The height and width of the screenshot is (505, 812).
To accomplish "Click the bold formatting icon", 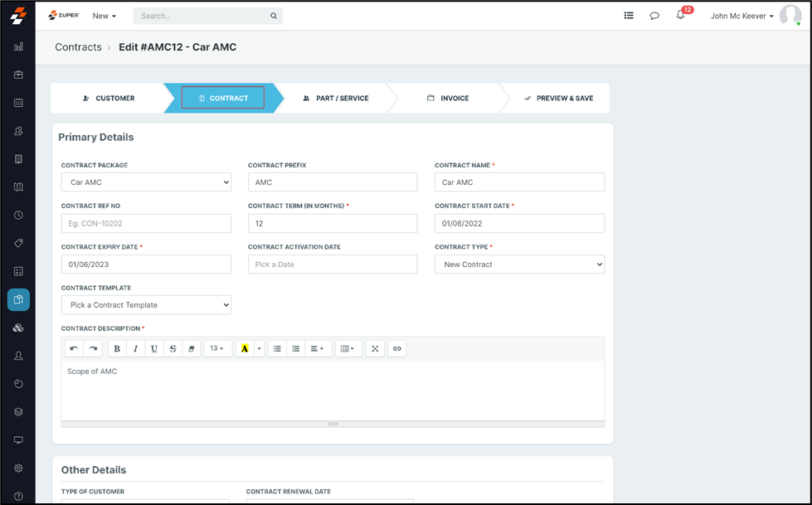I will (117, 348).
